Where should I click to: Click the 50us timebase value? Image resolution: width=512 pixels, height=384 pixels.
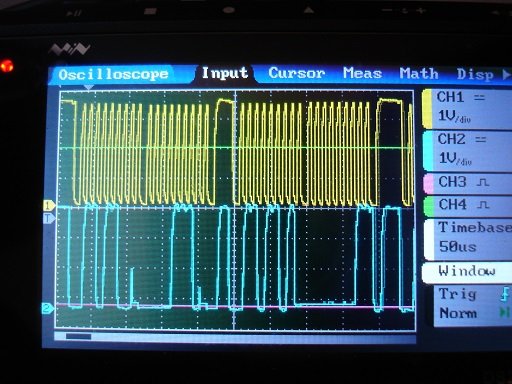(x=458, y=247)
